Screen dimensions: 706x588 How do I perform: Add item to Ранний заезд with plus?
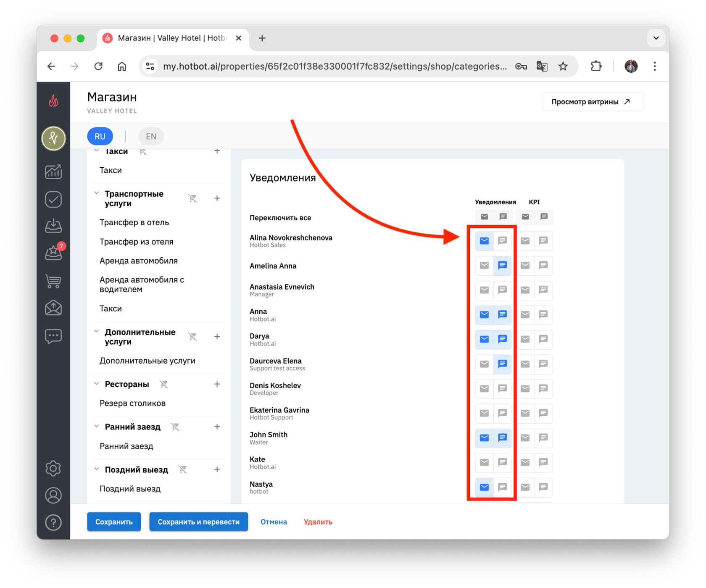tap(217, 427)
